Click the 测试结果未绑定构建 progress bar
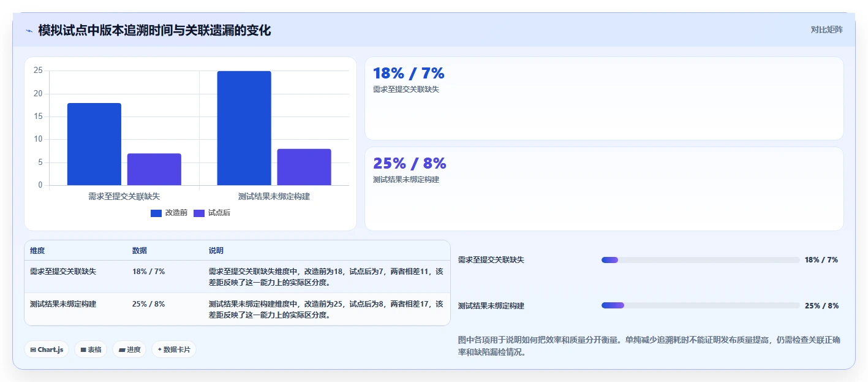This screenshot has width=868, height=382. [701, 305]
